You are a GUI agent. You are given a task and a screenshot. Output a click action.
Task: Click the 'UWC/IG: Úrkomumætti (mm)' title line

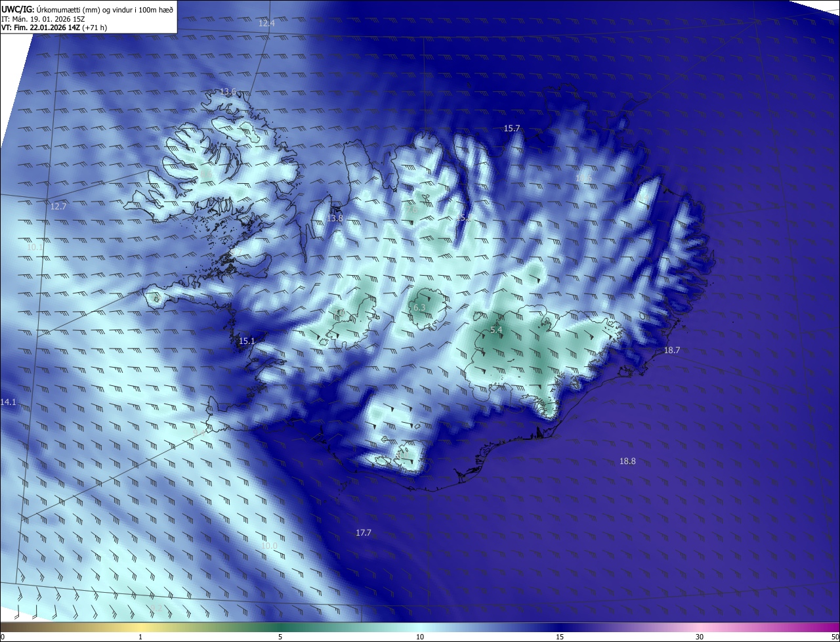87,9
